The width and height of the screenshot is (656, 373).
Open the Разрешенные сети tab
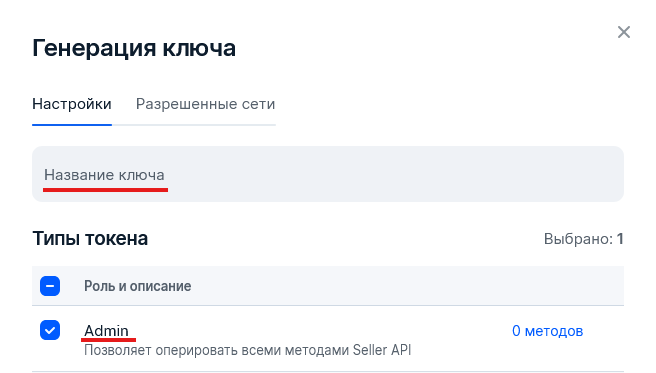point(205,104)
